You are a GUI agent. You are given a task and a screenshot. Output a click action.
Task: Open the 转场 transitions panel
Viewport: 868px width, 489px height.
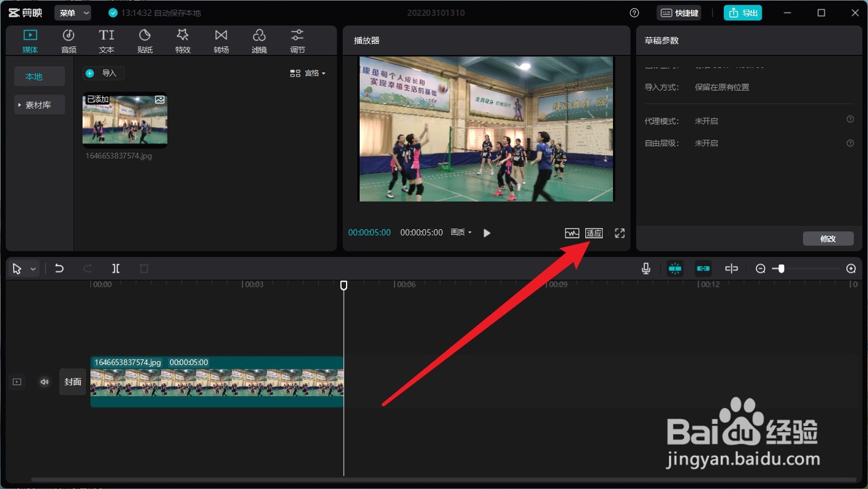click(221, 40)
